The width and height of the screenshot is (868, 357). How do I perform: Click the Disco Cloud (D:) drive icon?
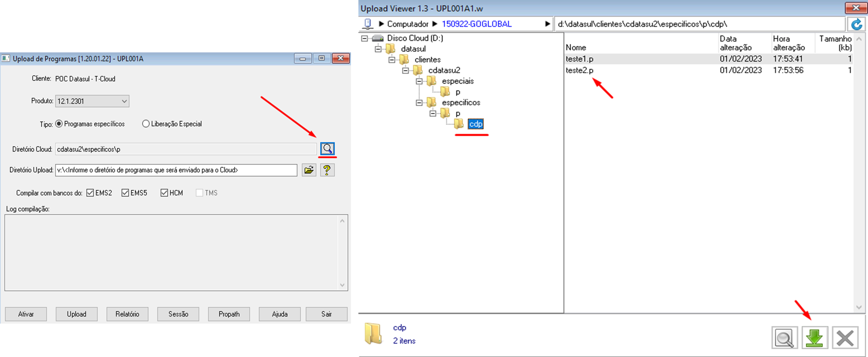pos(378,38)
